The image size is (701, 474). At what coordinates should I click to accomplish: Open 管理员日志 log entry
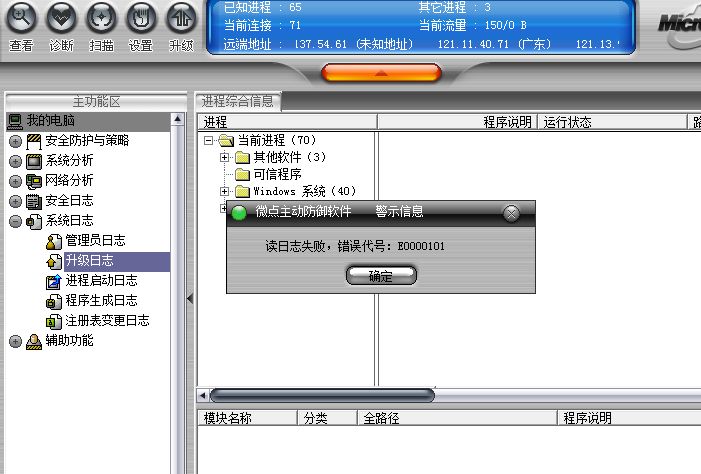pyautogui.click(x=95, y=241)
